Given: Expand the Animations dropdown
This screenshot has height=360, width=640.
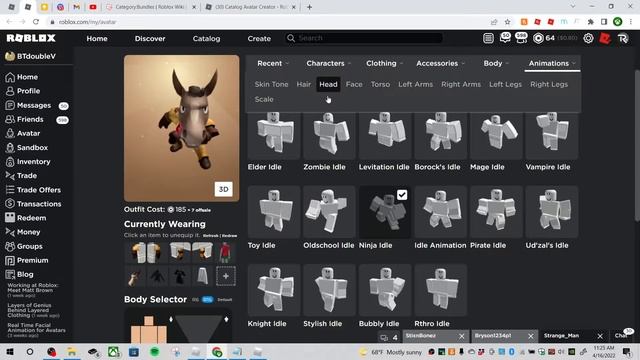Looking at the screenshot, I should [552, 63].
